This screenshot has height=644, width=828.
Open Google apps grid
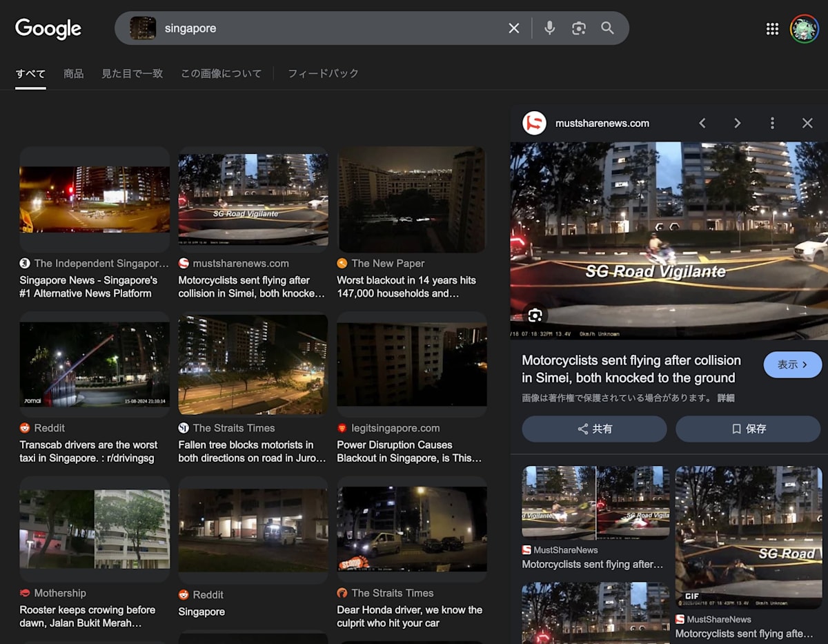(x=772, y=28)
